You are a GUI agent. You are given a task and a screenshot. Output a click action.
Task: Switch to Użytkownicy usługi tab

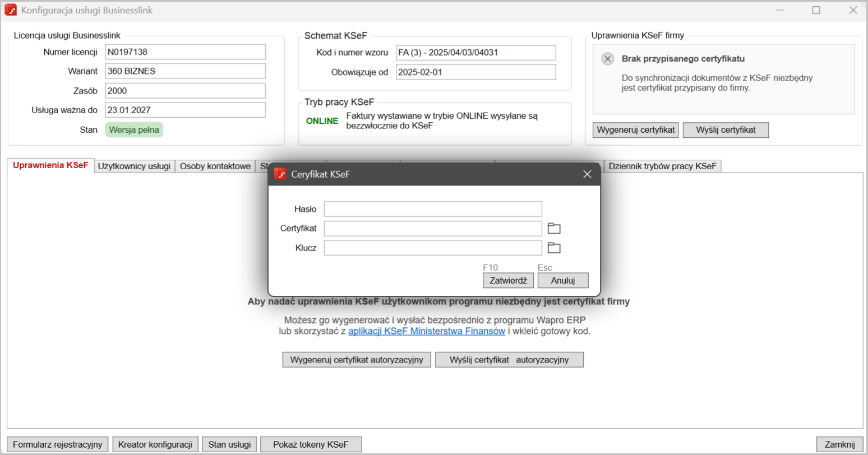coord(135,166)
